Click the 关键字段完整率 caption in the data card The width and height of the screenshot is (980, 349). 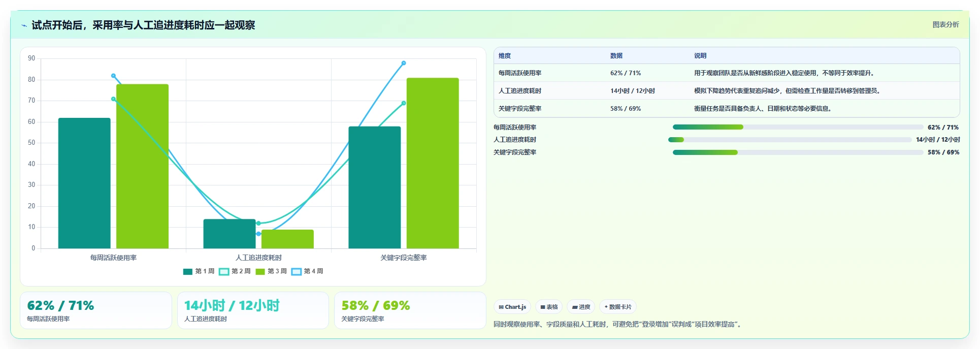(363, 319)
